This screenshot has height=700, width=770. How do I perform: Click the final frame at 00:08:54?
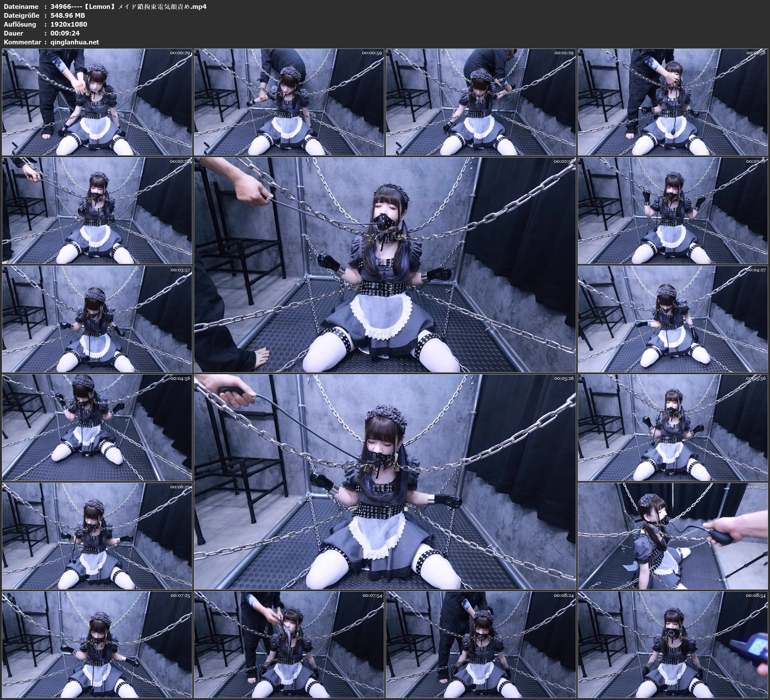[x=673, y=644]
